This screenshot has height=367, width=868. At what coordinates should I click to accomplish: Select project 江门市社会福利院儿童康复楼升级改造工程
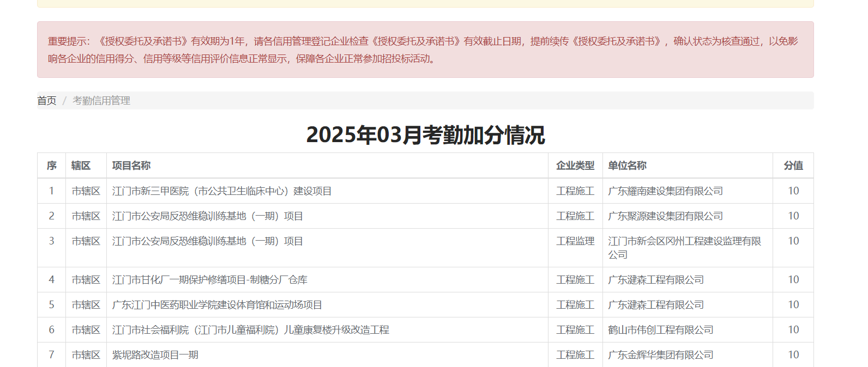(x=251, y=330)
